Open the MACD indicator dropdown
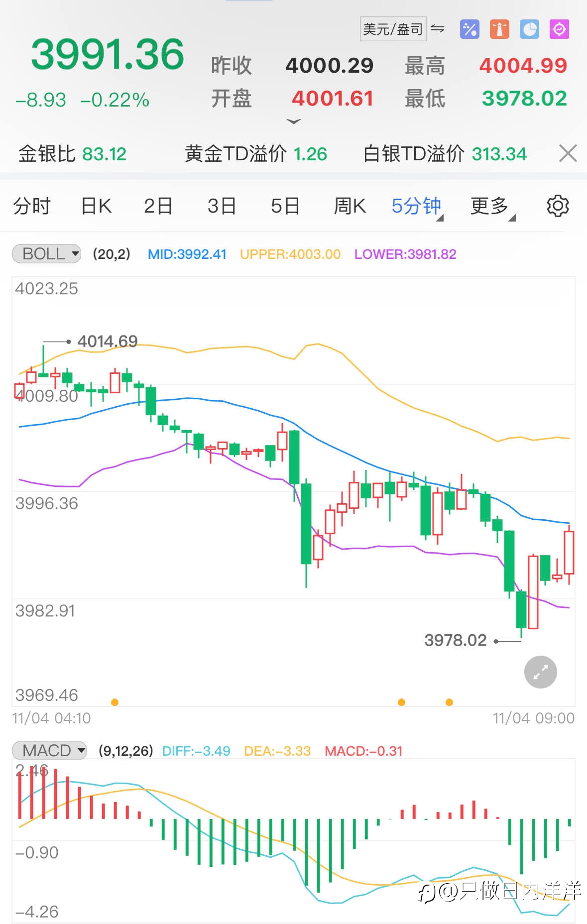This screenshot has width=587, height=924. pos(49,750)
